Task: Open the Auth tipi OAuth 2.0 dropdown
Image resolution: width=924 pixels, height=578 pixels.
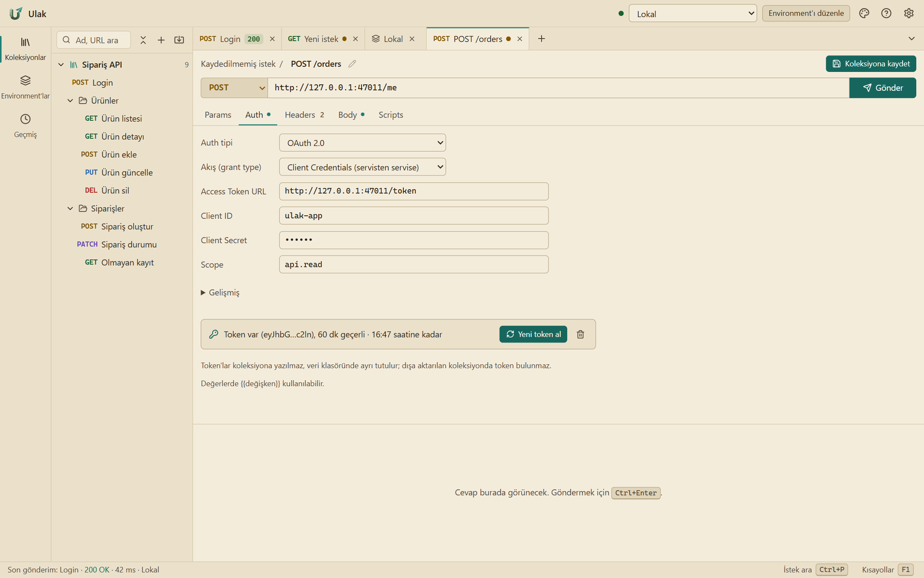Action: (362, 143)
